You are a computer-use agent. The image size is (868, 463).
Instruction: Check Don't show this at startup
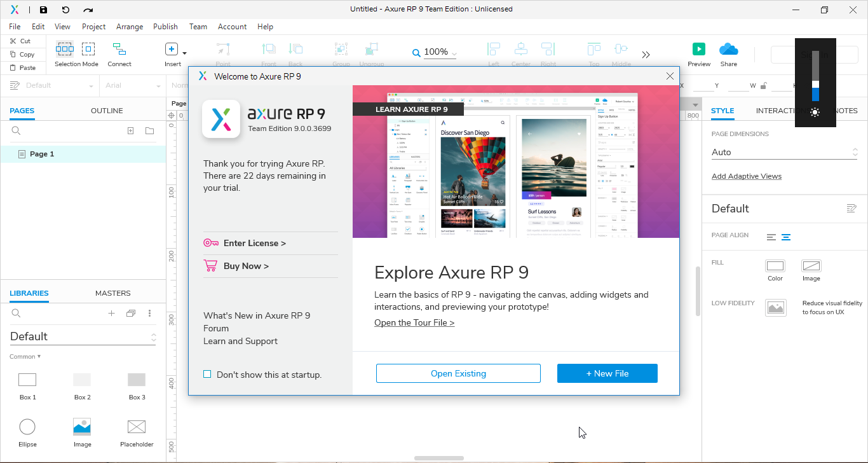pyautogui.click(x=207, y=375)
